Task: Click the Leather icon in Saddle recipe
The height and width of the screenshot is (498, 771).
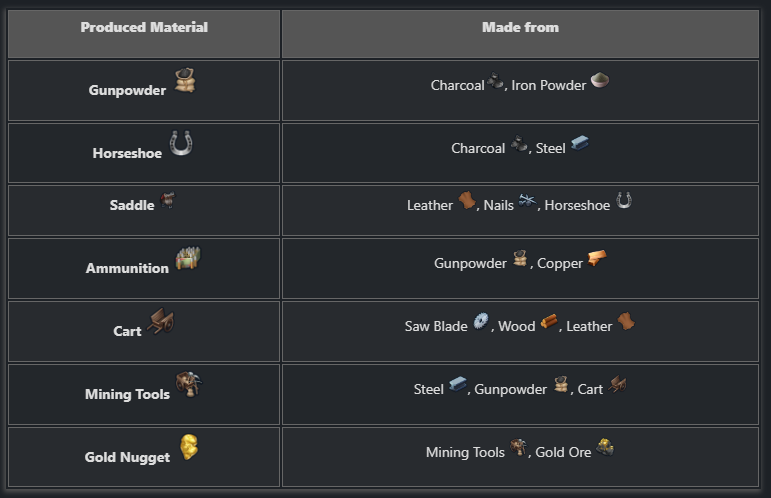Action: click(x=467, y=200)
